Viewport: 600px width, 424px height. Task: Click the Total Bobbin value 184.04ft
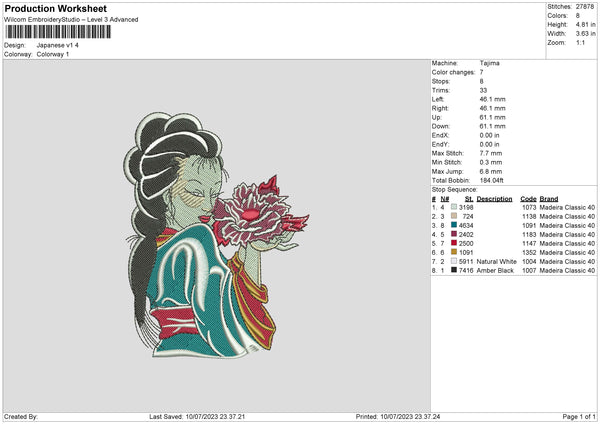492,180
